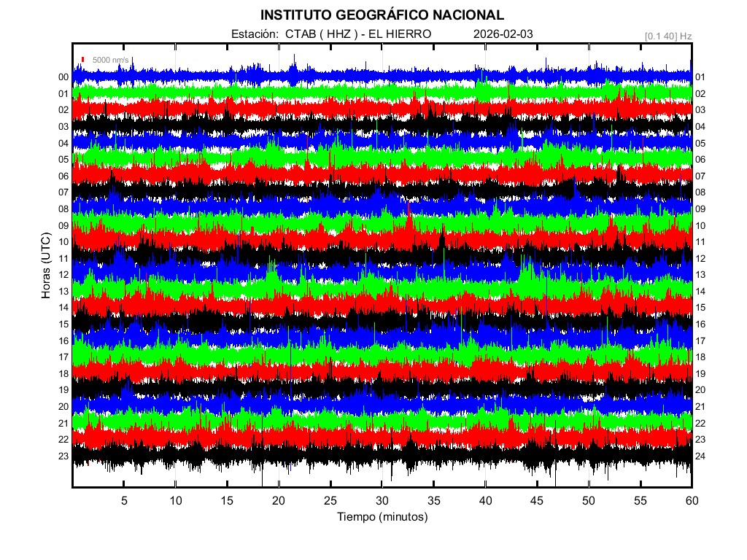Viewport: 747px width, 560px height.
Task: Select the CTAB ( HHZ ) station label
Action: pos(320,34)
